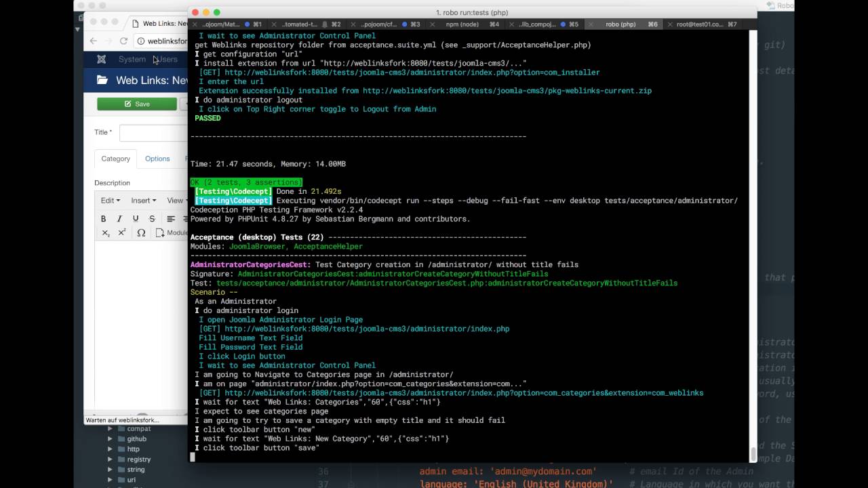This screenshot has height=488, width=868.
Task: Insert special character with the omega icon
Action: point(141,232)
